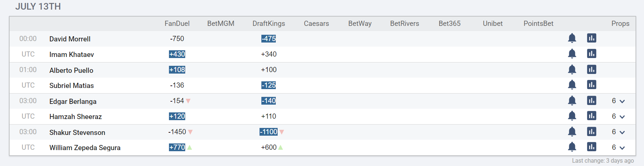Set alert bell for Edgar Berlanga
This screenshot has width=644, height=166.
(572, 101)
